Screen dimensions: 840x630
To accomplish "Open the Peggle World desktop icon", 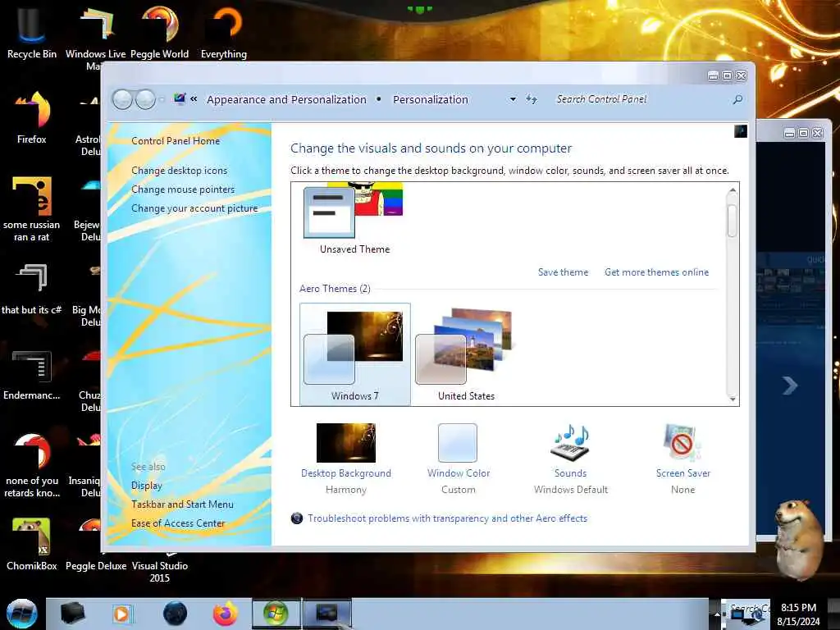I will (160, 31).
